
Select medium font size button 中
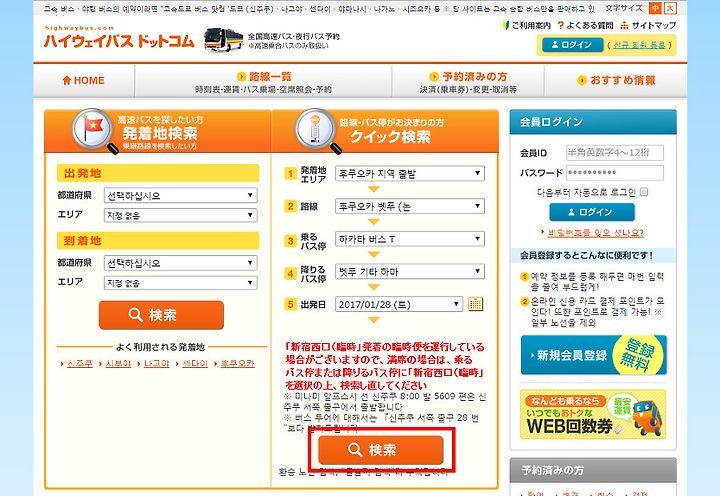[x=655, y=8]
